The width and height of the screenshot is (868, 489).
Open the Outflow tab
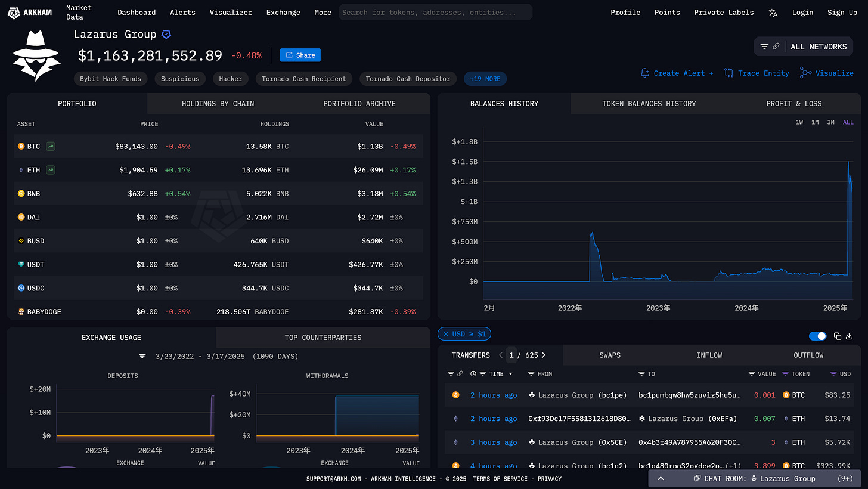[x=808, y=355]
